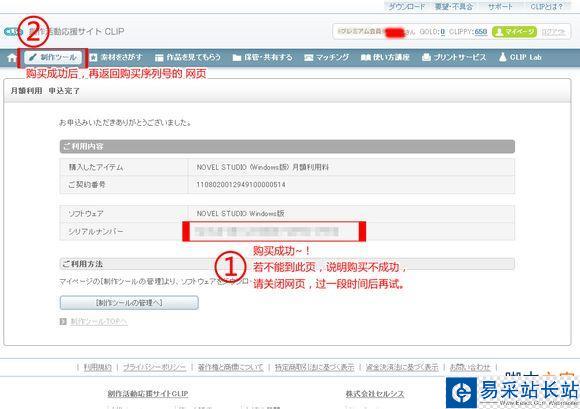Image resolution: width=580 pixels, height=409 pixels.
Task: Click the contract number 110802001294910000514
Action: (241, 185)
